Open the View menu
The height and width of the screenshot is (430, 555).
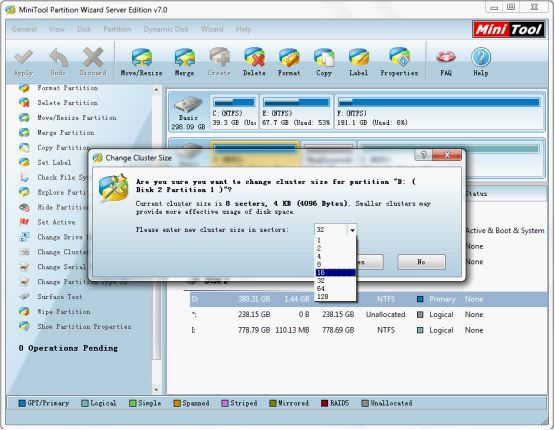tap(57, 29)
